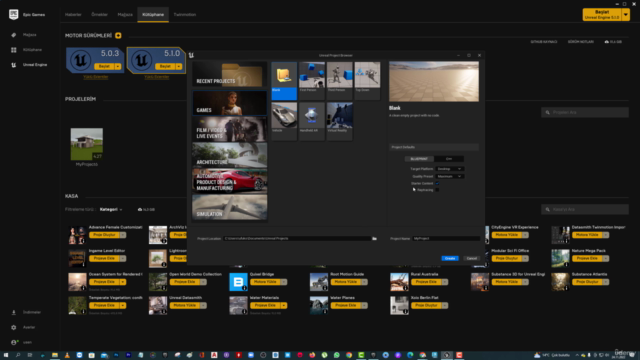Cancel the Unreal Project Browser dialog
640x360 pixels.
(x=472, y=258)
